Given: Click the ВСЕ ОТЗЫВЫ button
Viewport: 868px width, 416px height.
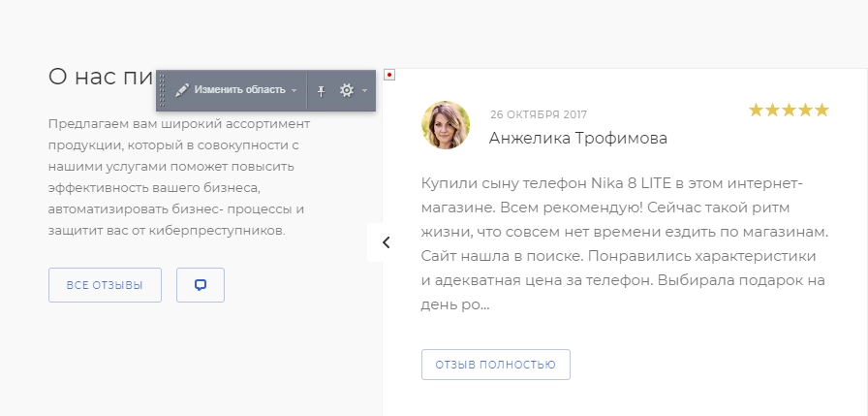Looking at the screenshot, I should pos(105,285).
